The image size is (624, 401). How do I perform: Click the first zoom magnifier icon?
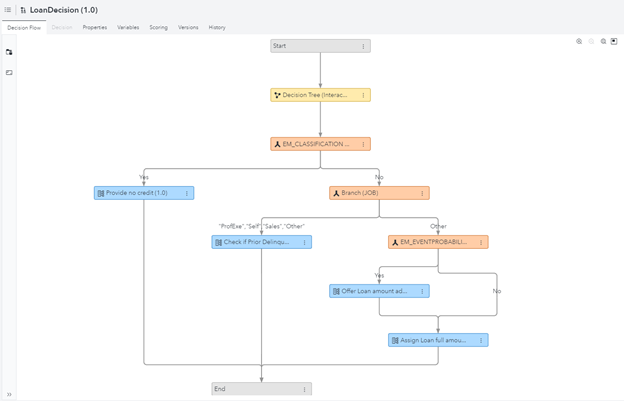(x=579, y=41)
